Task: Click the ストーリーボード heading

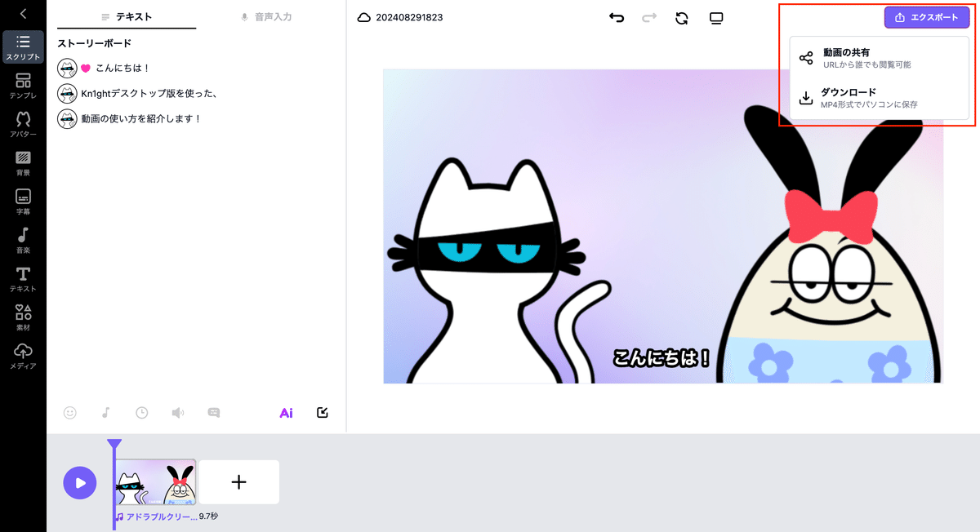Action: [x=95, y=43]
